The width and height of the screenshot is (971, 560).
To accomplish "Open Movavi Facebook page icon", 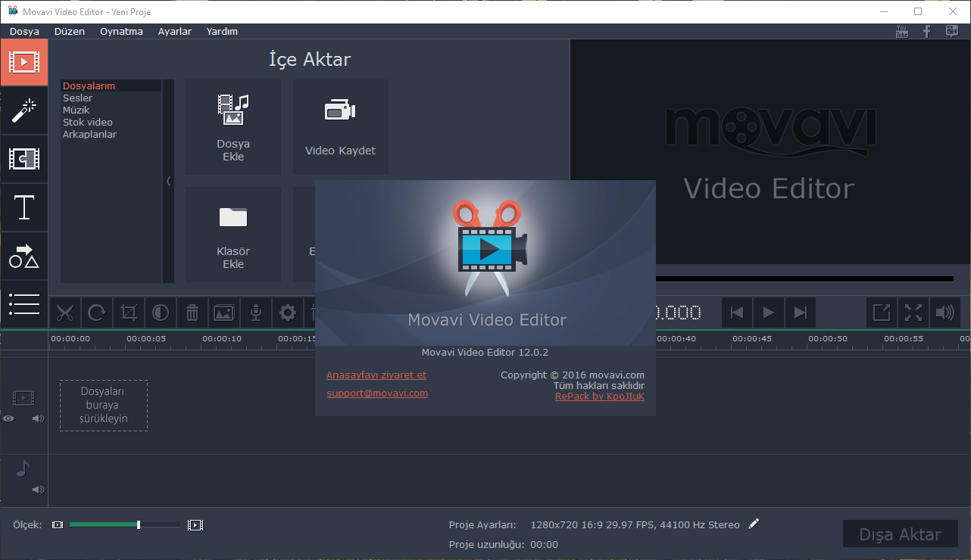I will [926, 31].
